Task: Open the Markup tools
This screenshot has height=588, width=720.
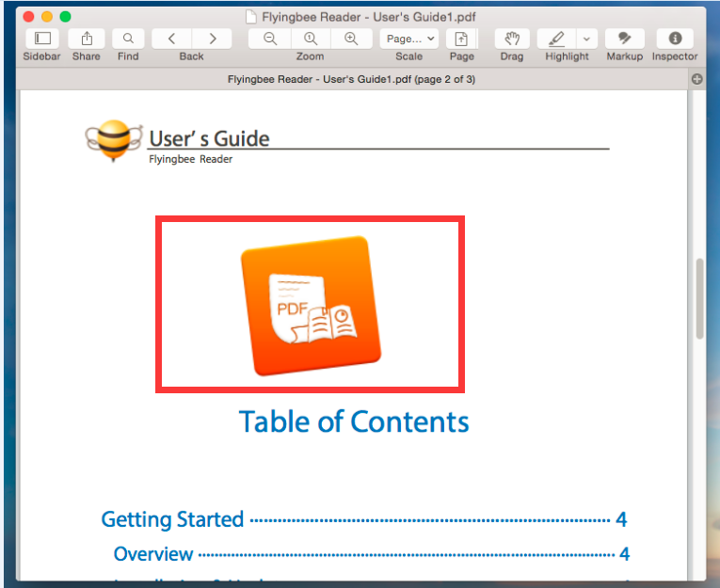Action: (625, 39)
